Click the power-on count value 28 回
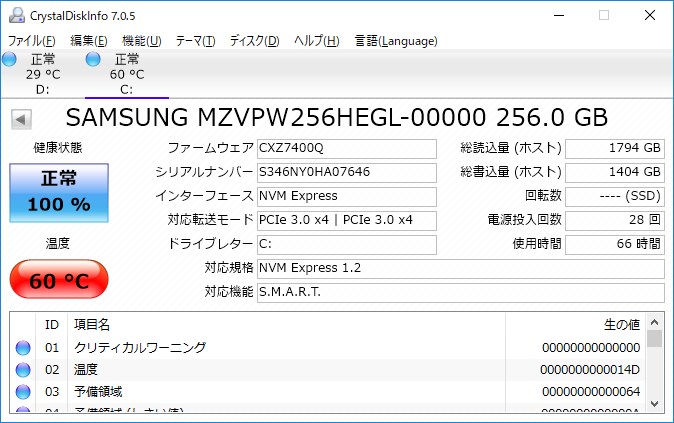Screen dimensions: 674x423 (x=615, y=221)
